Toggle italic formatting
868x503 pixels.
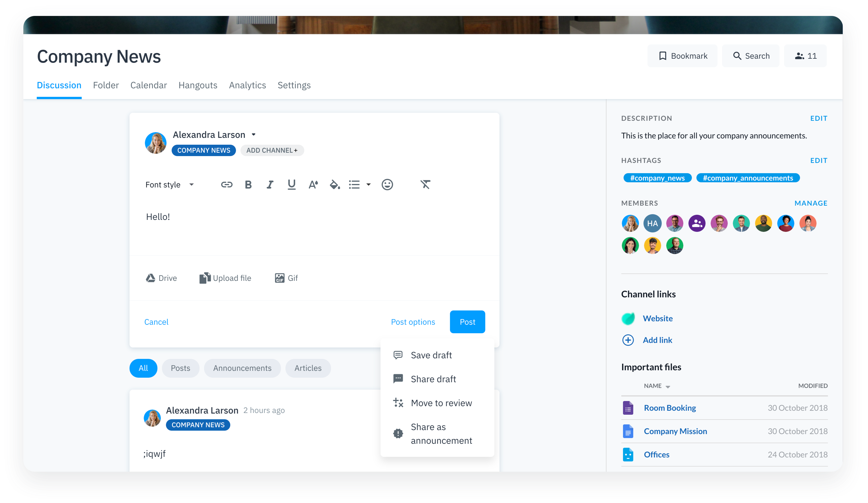pyautogui.click(x=270, y=185)
